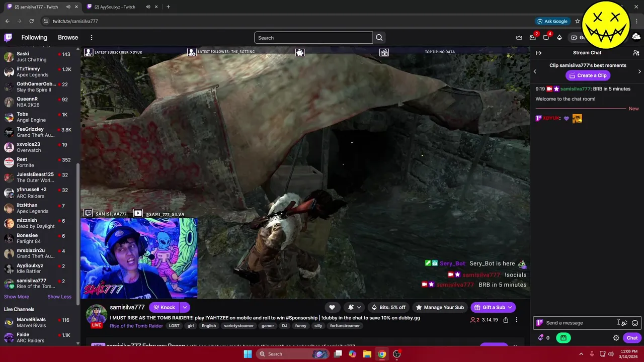Open the more options menu beside Browse
The height and width of the screenshot is (362, 644).
pos(91,38)
